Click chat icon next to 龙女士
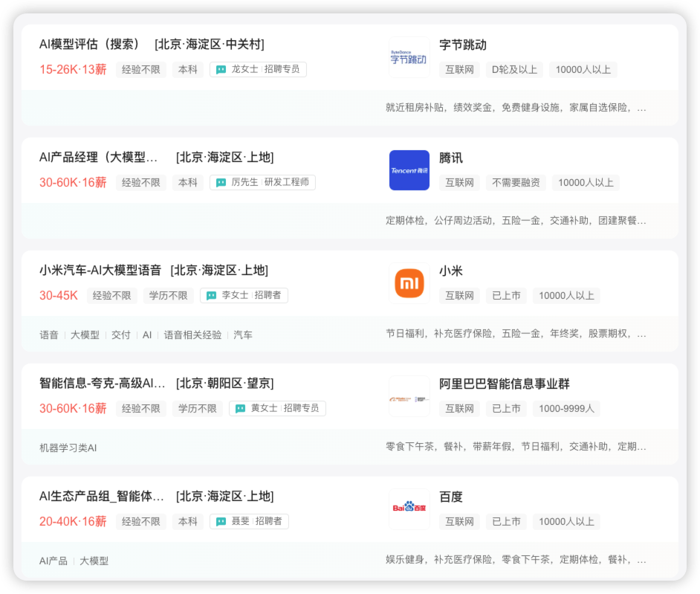Screen dimensions: 700x594 click(x=221, y=70)
